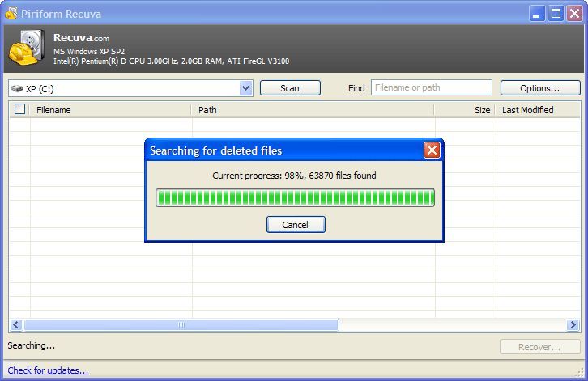Click the XP (C:) drive icon
The height and width of the screenshot is (381, 588).
coord(17,88)
